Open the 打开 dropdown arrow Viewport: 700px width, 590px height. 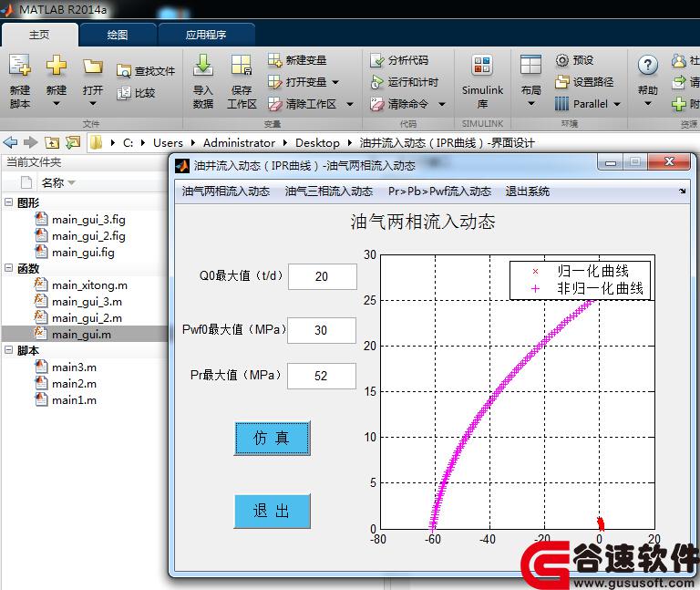[x=93, y=104]
